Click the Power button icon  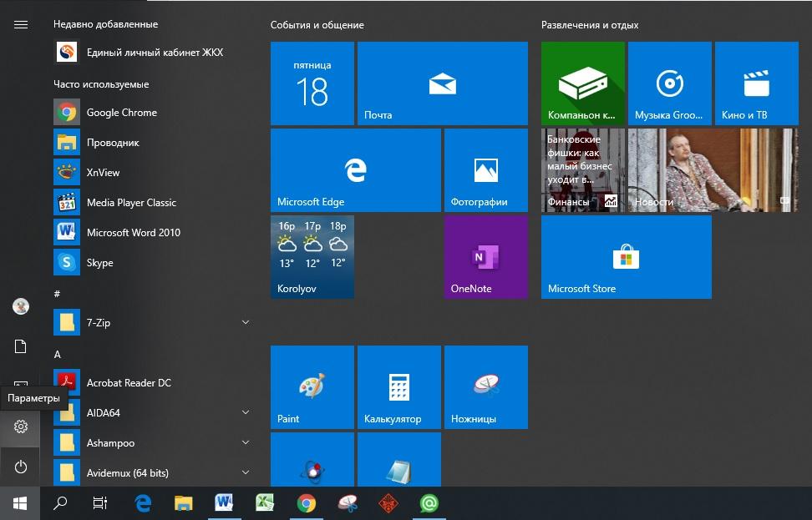click(20, 467)
